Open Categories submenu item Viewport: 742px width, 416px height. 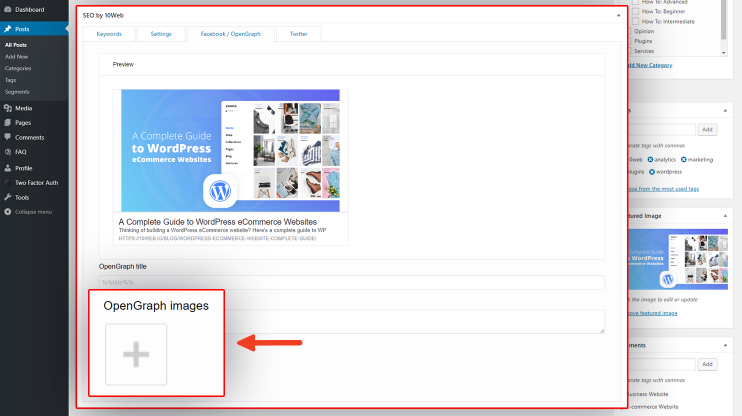18,69
